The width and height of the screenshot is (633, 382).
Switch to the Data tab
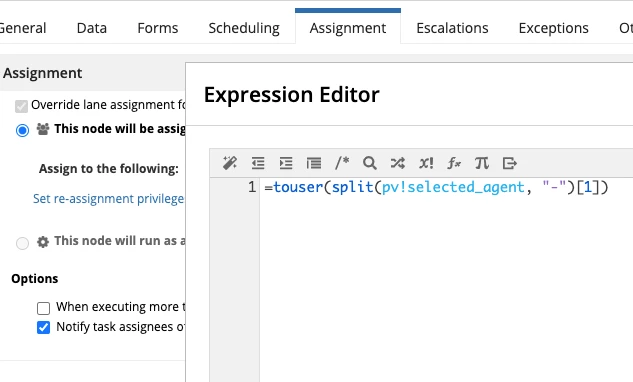[92, 28]
